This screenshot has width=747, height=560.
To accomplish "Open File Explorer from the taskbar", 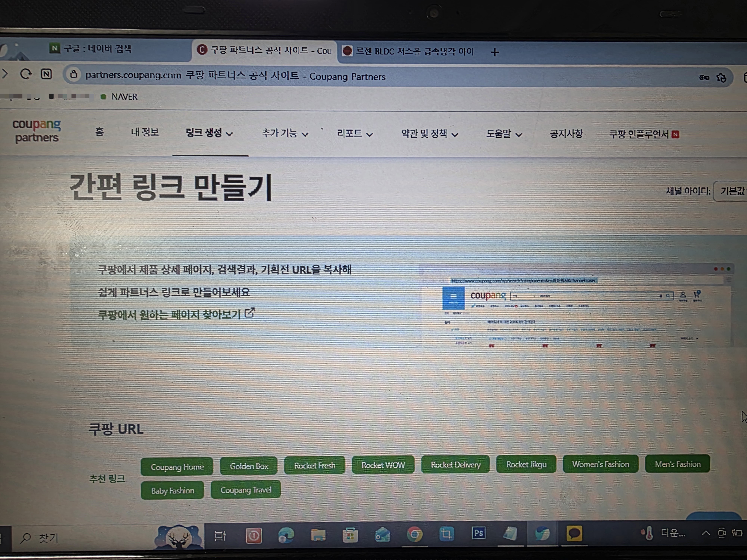I will click(318, 535).
